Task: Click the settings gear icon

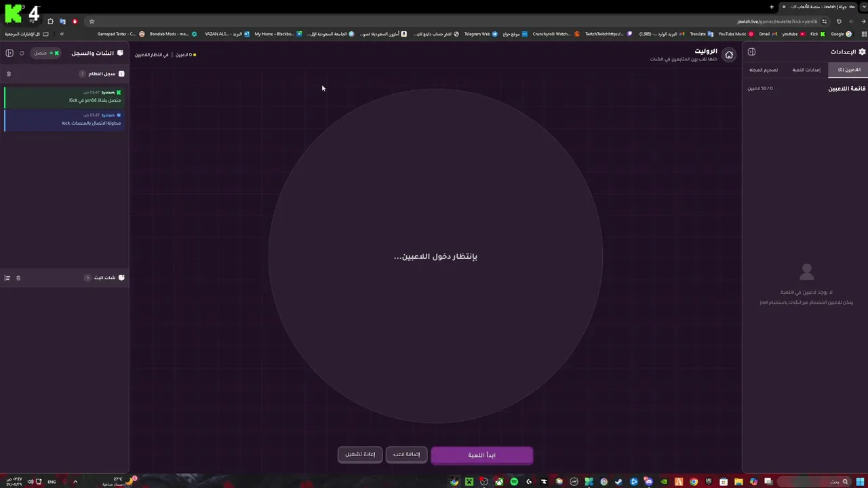Action: [x=862, y=52]
